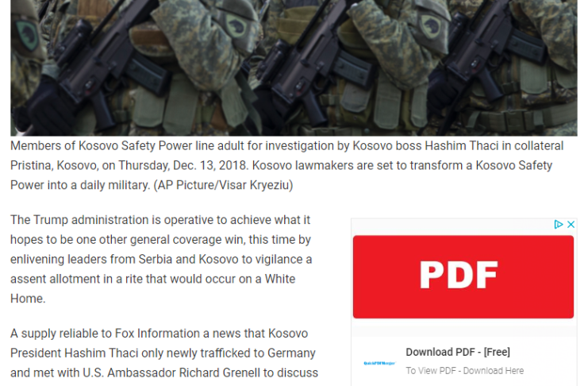588x386 pixels.
Task: Click the shoulder patch on the rightmost soldier
Action: [431, 26]
